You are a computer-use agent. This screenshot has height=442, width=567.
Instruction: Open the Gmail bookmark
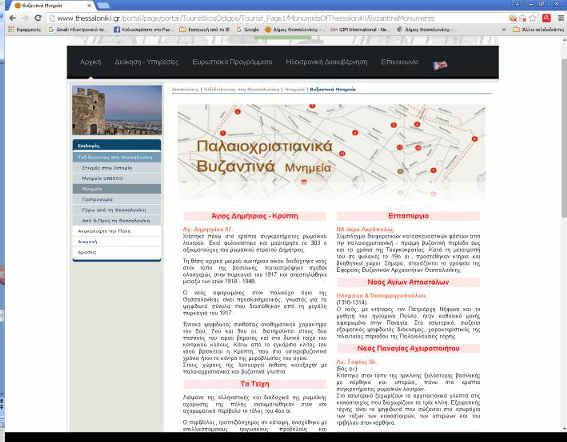77,30
